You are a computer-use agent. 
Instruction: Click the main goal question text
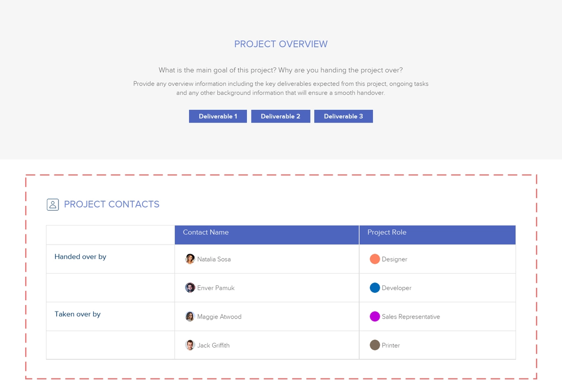coord(281,70)
